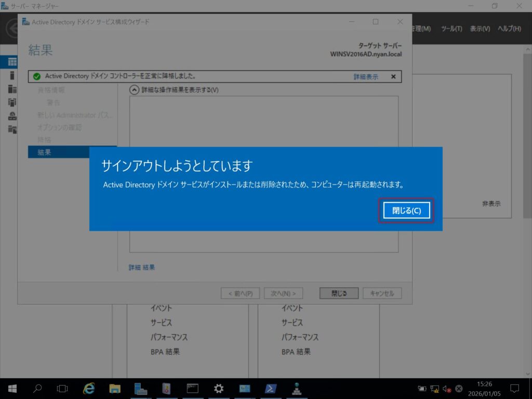The image size is (532, 399).
Task: Open the Windows Start menu
Action: tap(12, 388)
